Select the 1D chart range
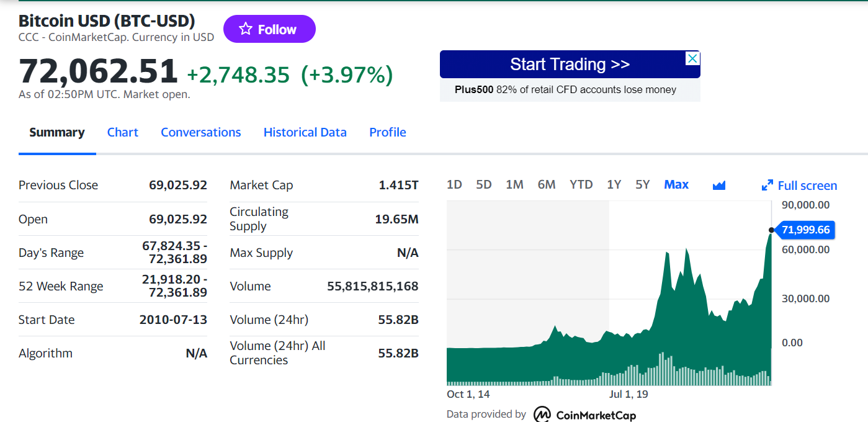Image resolution: width=868 pixels, height=422 pixels. tap(455, 184)
